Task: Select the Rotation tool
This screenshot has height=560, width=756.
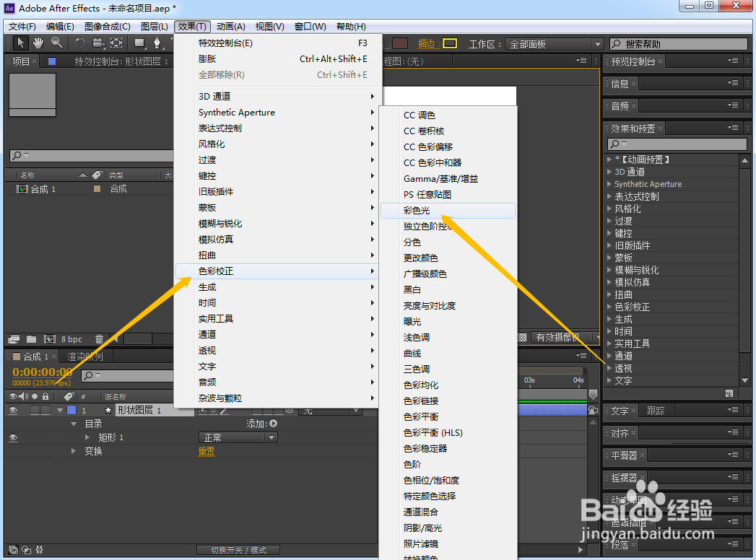Action: [80, 43]
